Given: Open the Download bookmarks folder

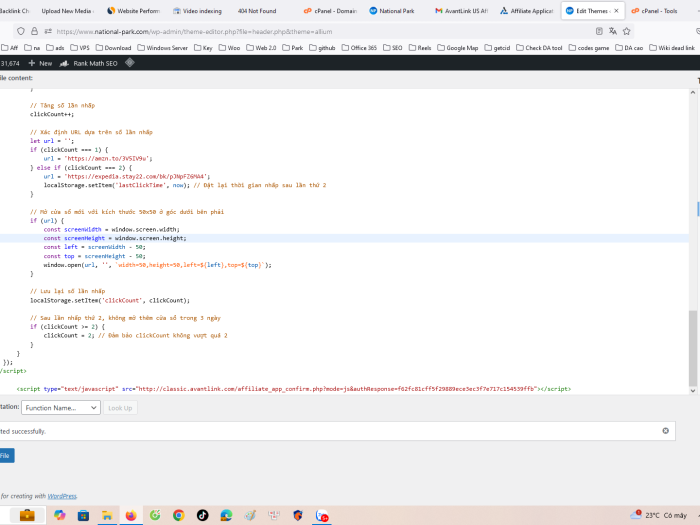Looking at the screenshot, I should pyautogui.click(x=113, y=48).
